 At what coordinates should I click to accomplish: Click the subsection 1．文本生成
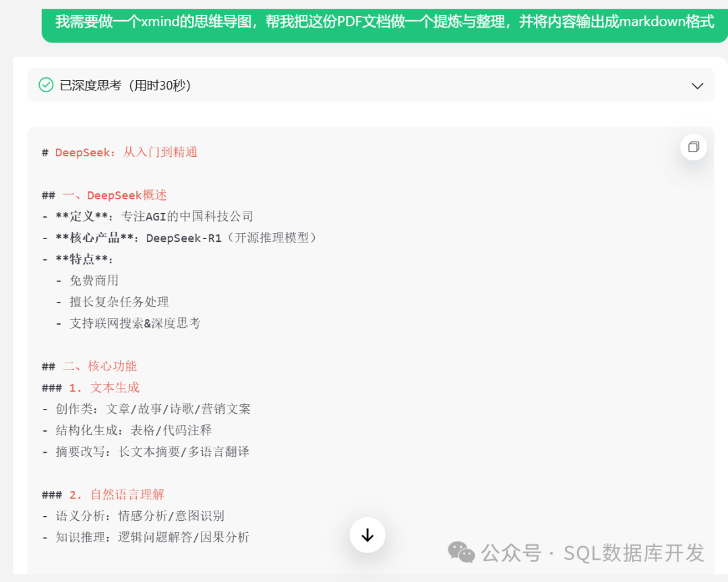[91, 387]
